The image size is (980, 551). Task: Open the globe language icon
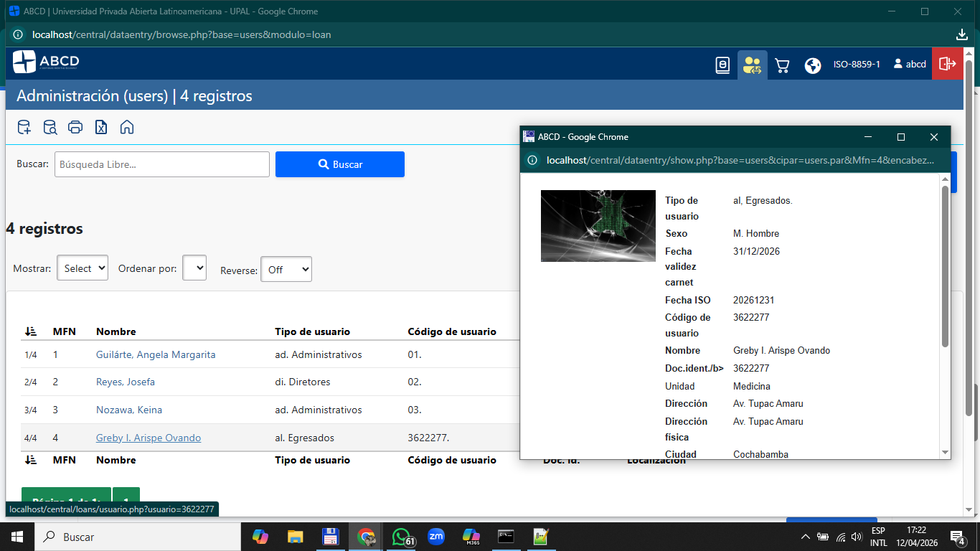pyautogui.click(x=812, y=65)
